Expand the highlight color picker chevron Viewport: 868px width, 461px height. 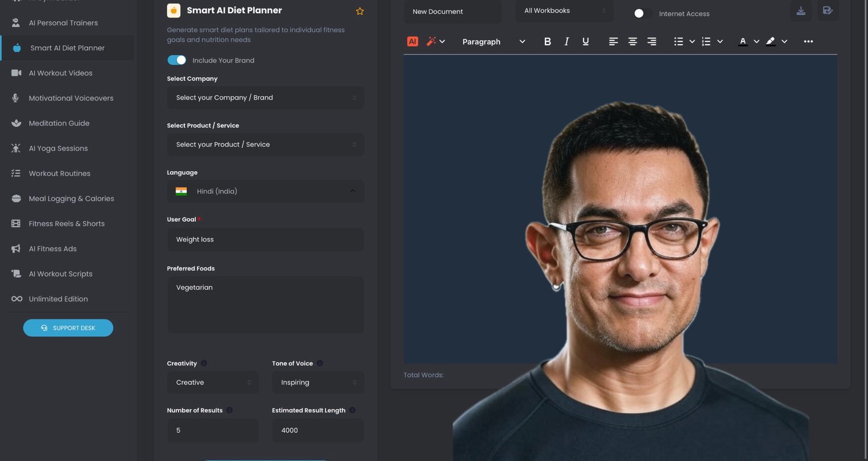pos(784,42)
